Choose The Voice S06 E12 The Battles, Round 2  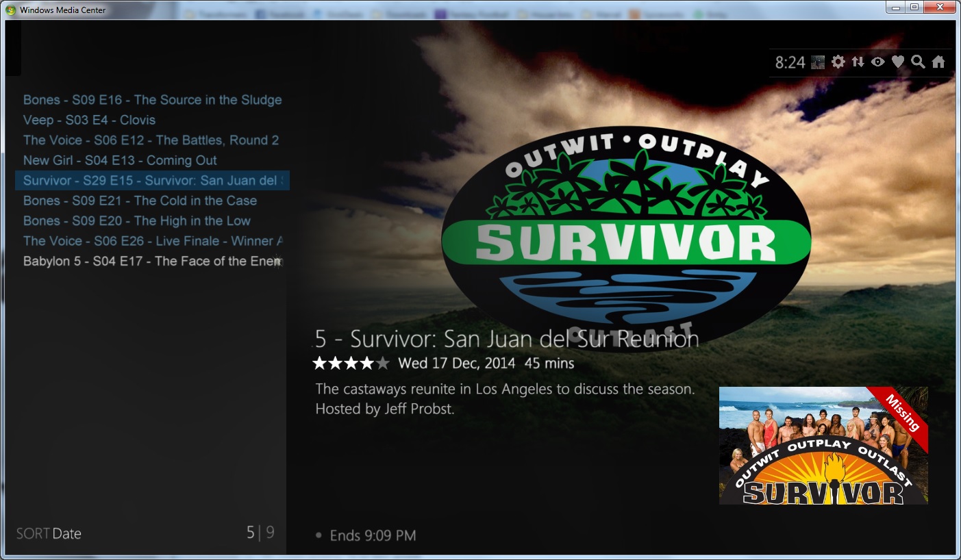point(152,140)
